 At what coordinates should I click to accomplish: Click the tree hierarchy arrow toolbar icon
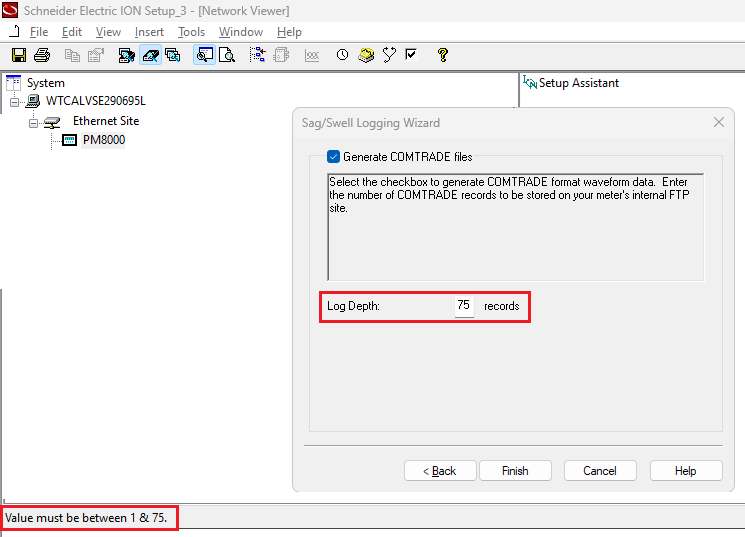(258, 55)
